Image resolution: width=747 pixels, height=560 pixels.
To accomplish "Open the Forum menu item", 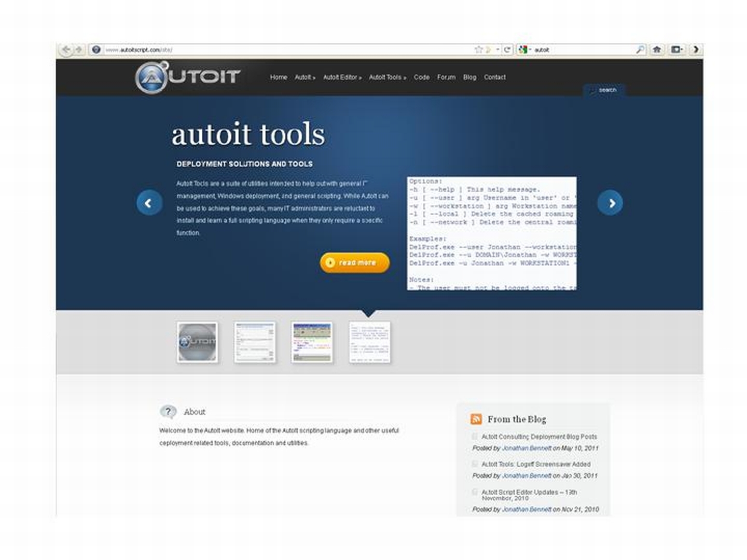I will 446,77.
